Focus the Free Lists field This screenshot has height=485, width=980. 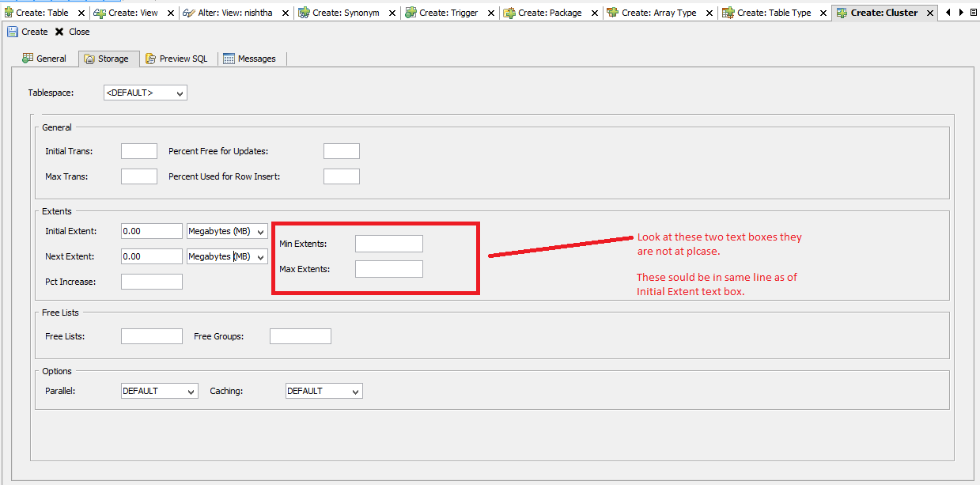coord(152,336)
